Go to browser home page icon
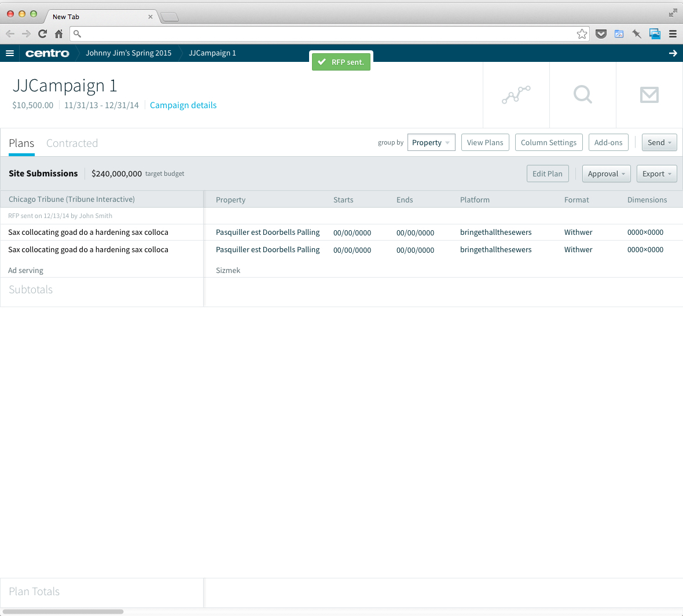Screen dimensions: 683x616 coord(59,34)
